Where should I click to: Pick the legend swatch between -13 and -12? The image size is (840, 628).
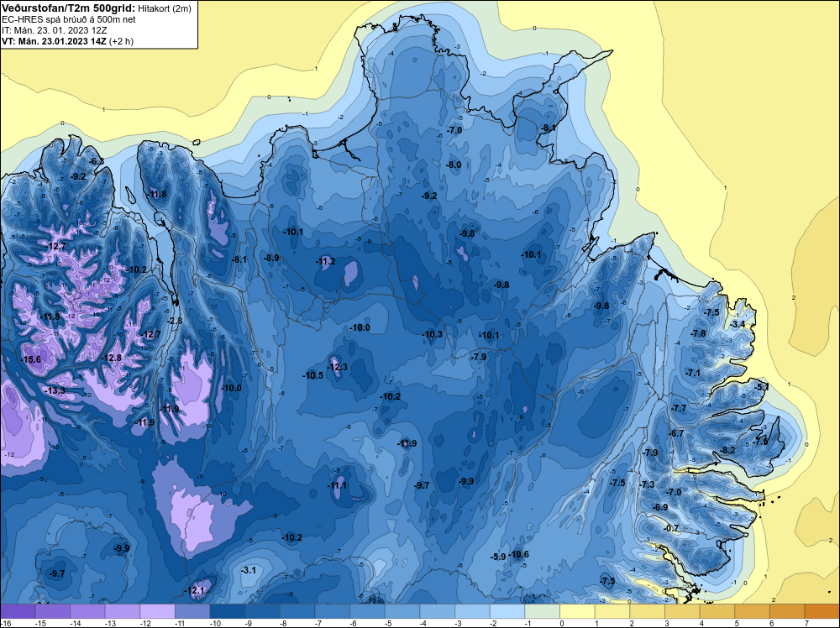[123, 611]
